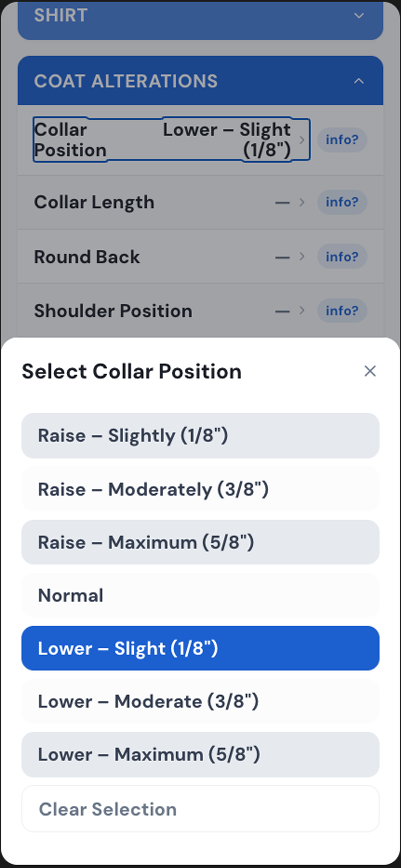Close the Select Collar Position sheet
This screenshot has width=401, height=868.
[x=370, y=371]
